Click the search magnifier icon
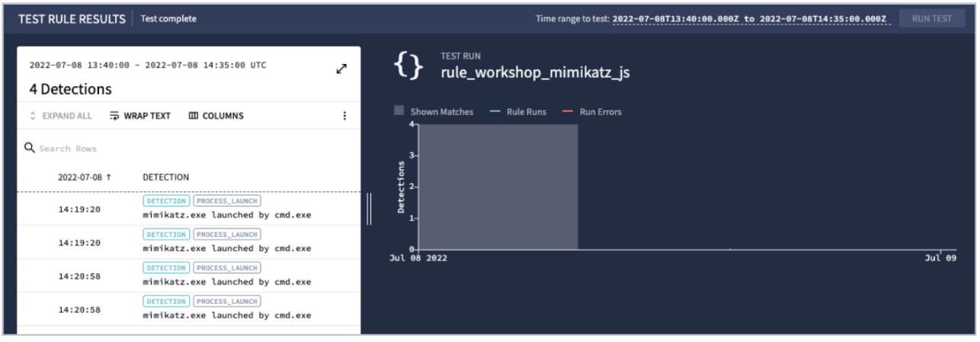This screenshot has width=980, height=342. [30, 148]
